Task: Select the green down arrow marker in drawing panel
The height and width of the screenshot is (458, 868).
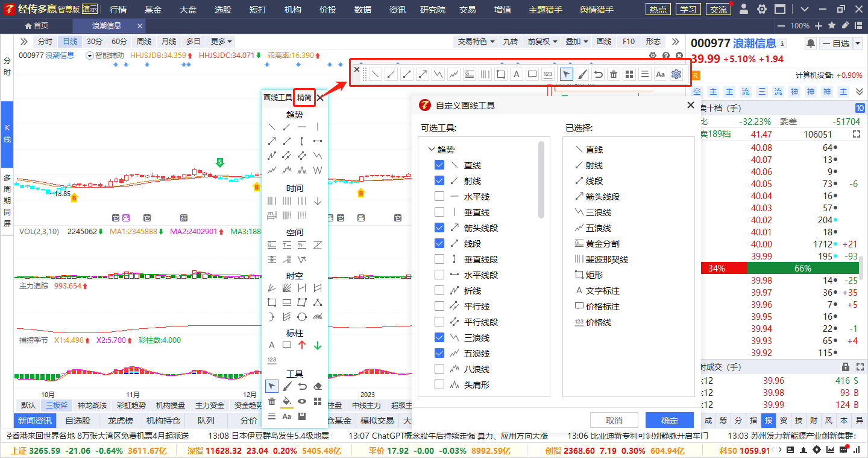Action: pyautogui.click(x=318, y=345)
